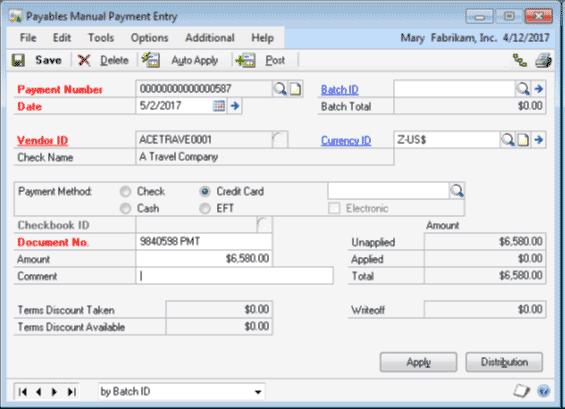Screen dimensions: 565x409
Task: Follow the Batch ID link
Action: tap(339, 90)
